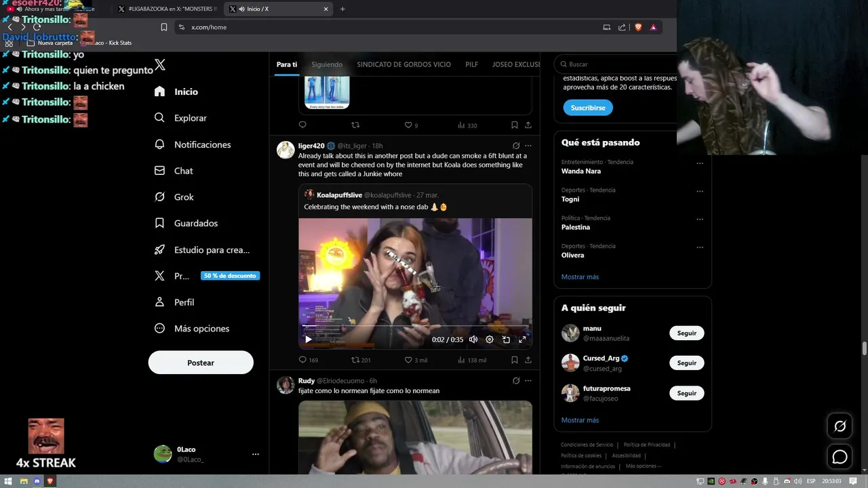Click the Suscribirse button
Screen dimensions: 868x488
[588, 108]
